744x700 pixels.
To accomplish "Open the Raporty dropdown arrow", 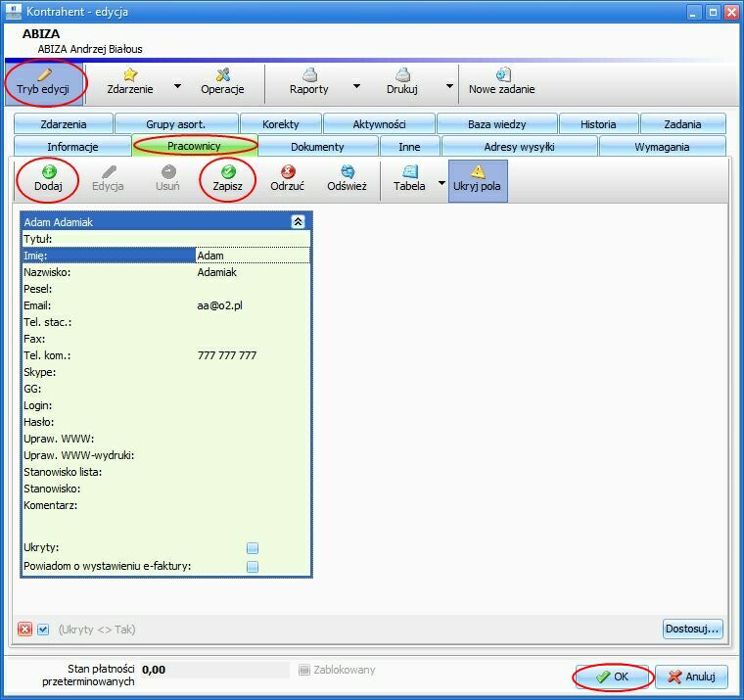I will [356, 86].
